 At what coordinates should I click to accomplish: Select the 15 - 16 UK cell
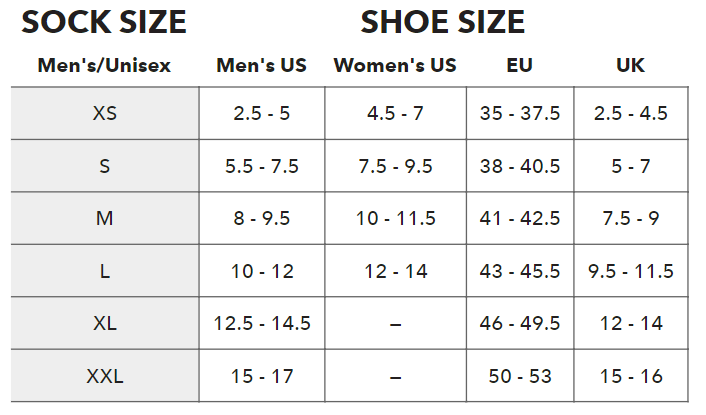(630, 377)
